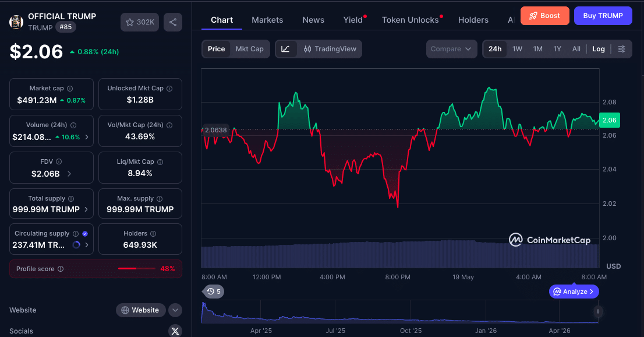Click the Buy TRUMP button
644x337 pixels.
[x=603, y=16]
